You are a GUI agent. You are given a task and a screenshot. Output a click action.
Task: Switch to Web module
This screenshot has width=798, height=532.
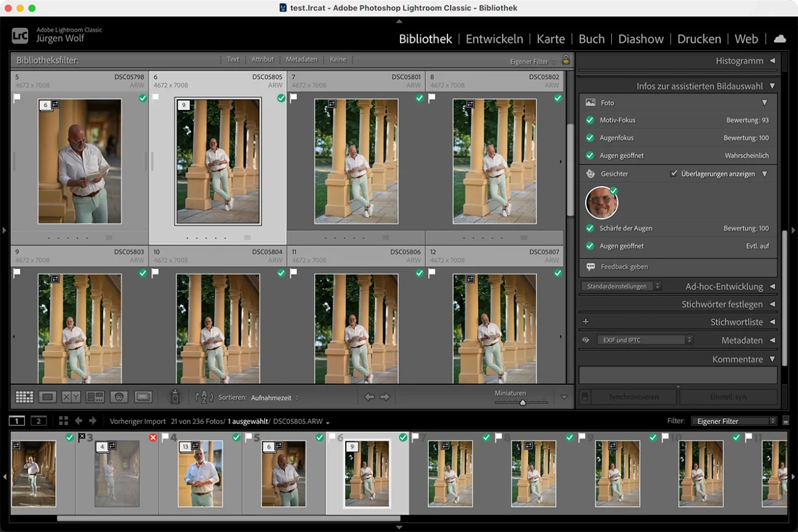click(x=747, y=39)
